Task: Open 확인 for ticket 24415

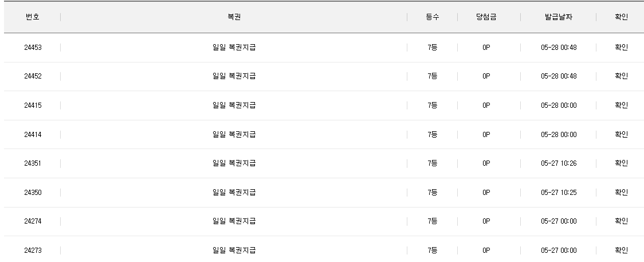Action: coord(621,105)
